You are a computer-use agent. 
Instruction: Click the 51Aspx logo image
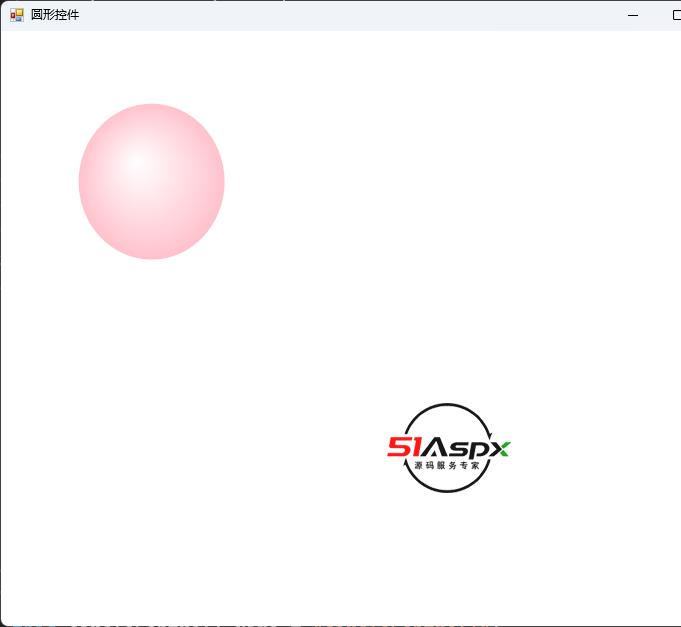pos(449,448)
